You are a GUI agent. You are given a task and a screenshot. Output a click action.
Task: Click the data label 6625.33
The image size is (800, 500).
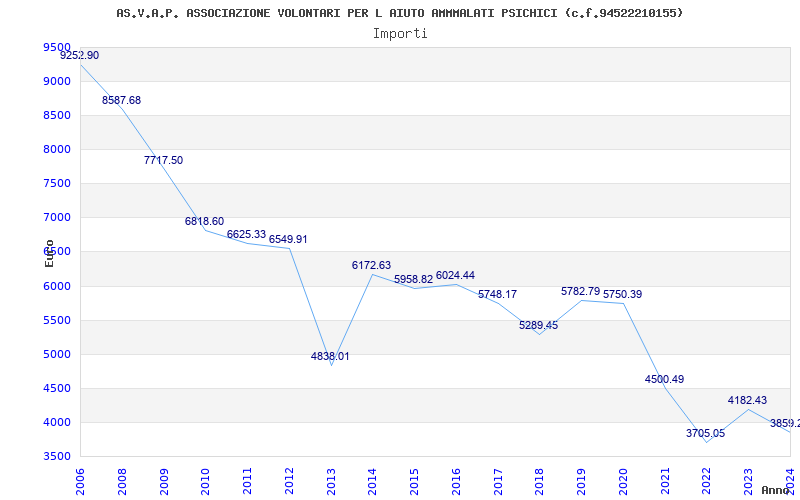point(246,234)
